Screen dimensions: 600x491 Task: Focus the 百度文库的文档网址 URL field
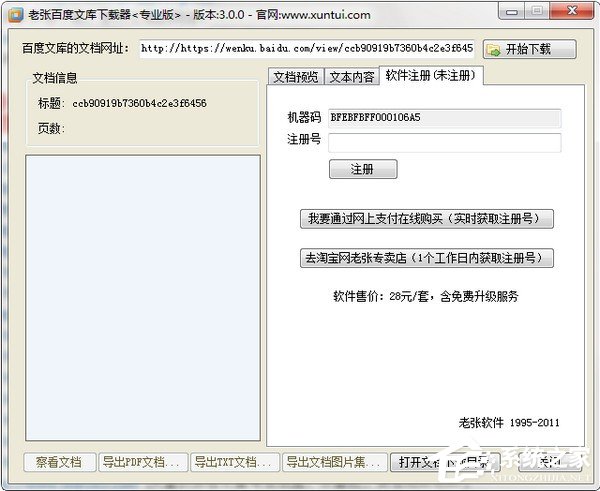point(307,49)
